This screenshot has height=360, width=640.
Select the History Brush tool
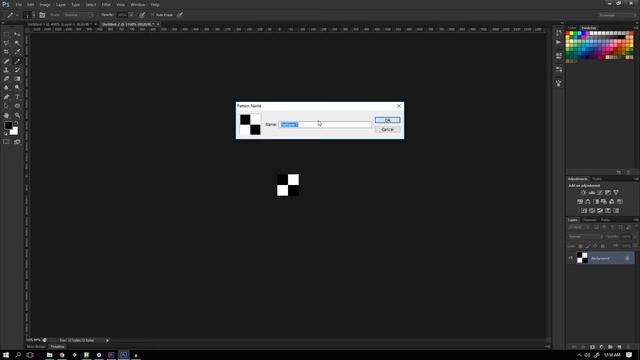[17, 70]
